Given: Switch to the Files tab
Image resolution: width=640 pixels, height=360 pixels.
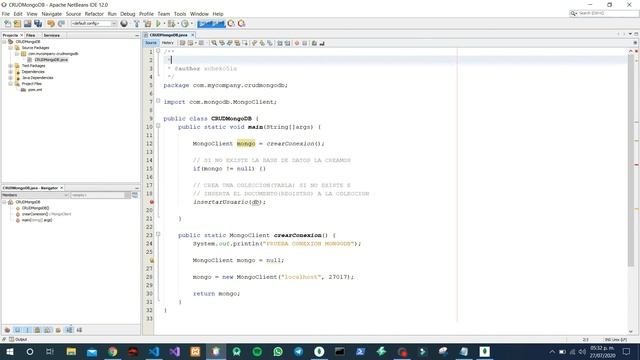Looking at the screenshot, I should point(31,36).
